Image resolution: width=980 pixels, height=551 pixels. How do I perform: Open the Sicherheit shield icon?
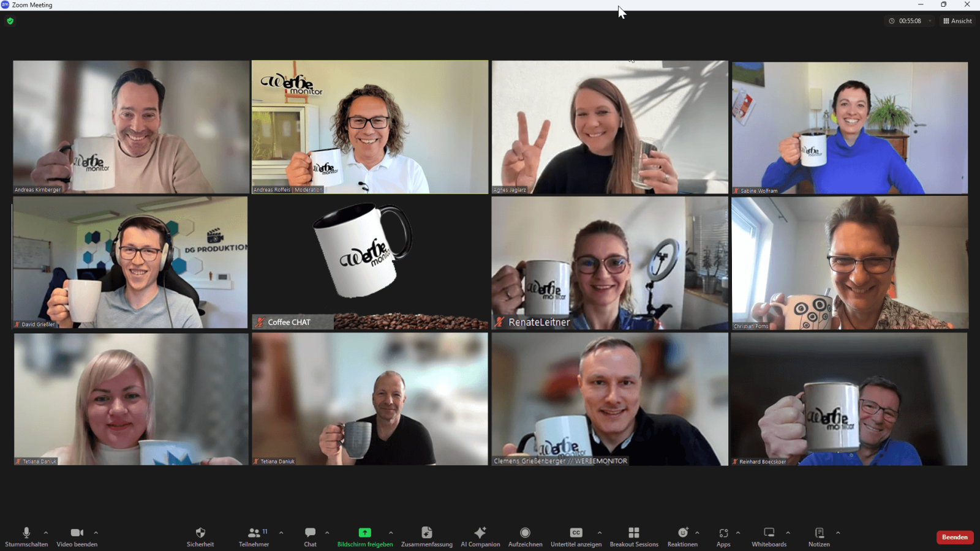pos(200,533)
